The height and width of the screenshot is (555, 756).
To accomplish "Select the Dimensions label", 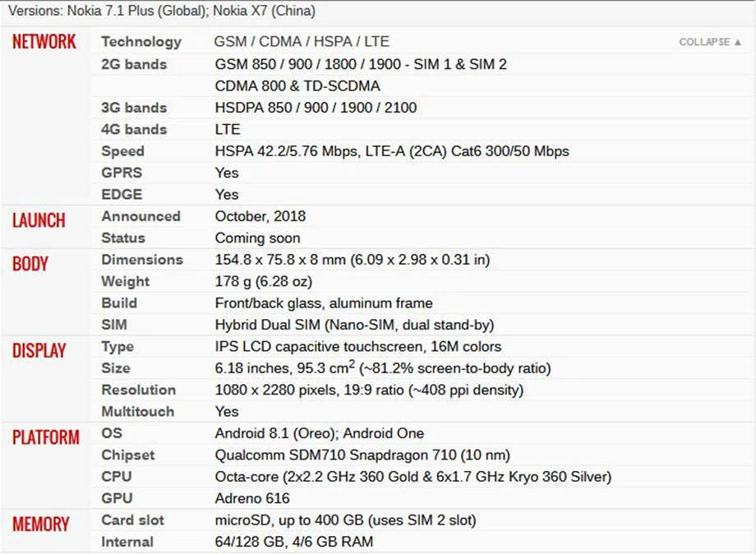I will 142,260.
